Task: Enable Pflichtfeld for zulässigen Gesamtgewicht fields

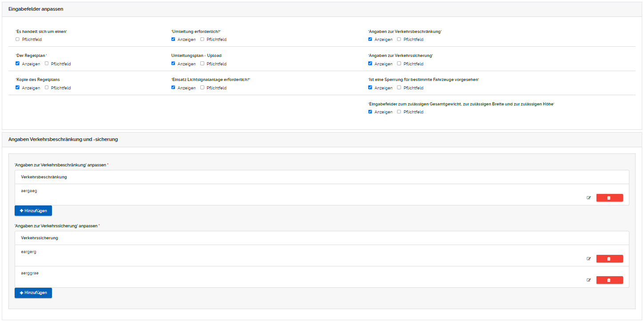Action: [x=399, y=112]
